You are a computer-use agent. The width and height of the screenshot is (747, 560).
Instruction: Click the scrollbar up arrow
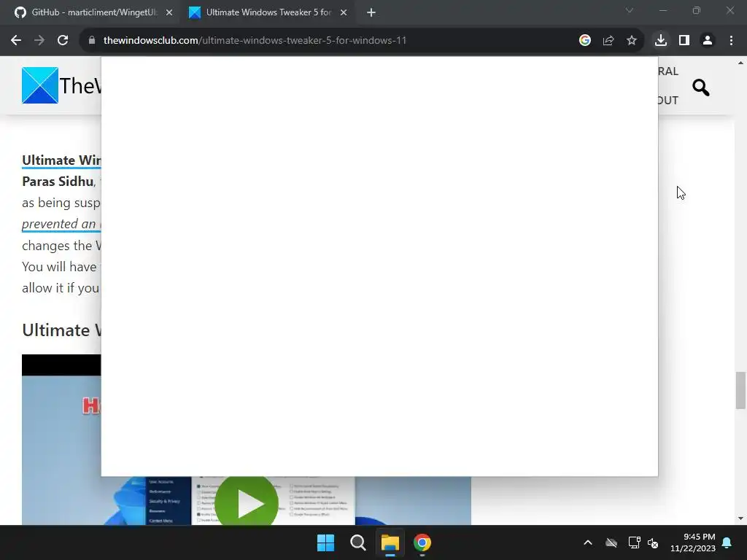pos(740,63)
